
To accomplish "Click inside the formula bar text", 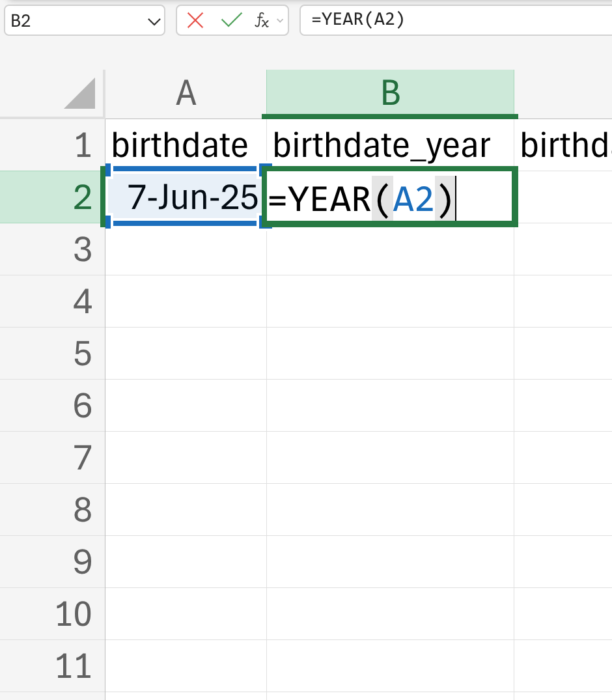I will 456,20.
